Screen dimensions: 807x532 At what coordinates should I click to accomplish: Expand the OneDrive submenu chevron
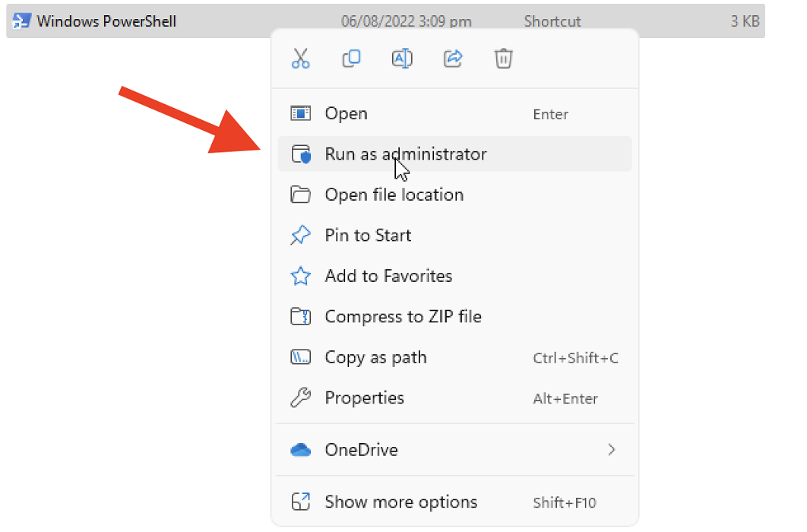coord(612,449)
